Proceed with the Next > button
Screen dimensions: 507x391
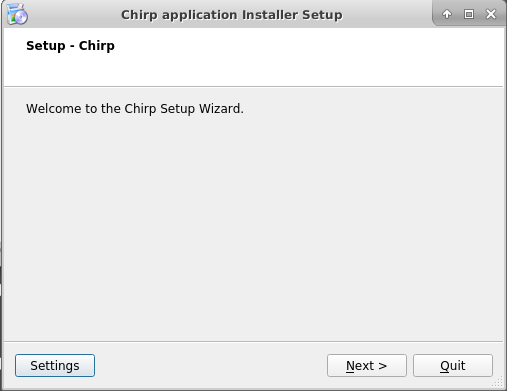(x=367, y=366)
